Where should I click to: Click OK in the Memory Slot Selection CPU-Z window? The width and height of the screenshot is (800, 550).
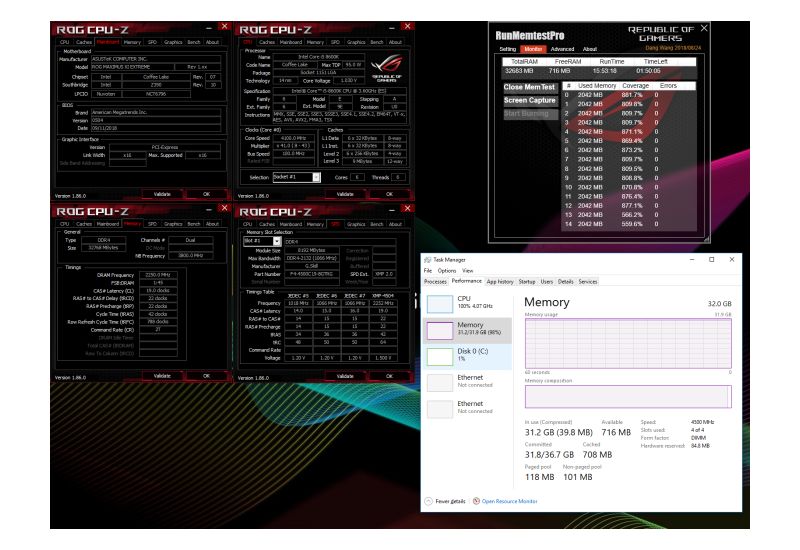(389, 376)
